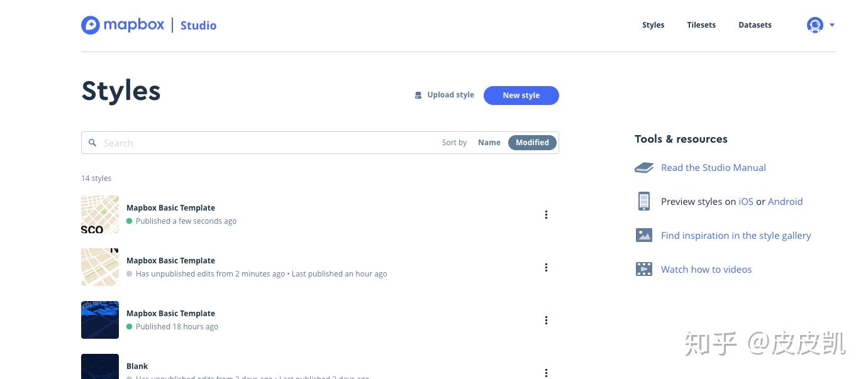The image size is (868, 379).
Task: Click the New style button
Action: 521,96
